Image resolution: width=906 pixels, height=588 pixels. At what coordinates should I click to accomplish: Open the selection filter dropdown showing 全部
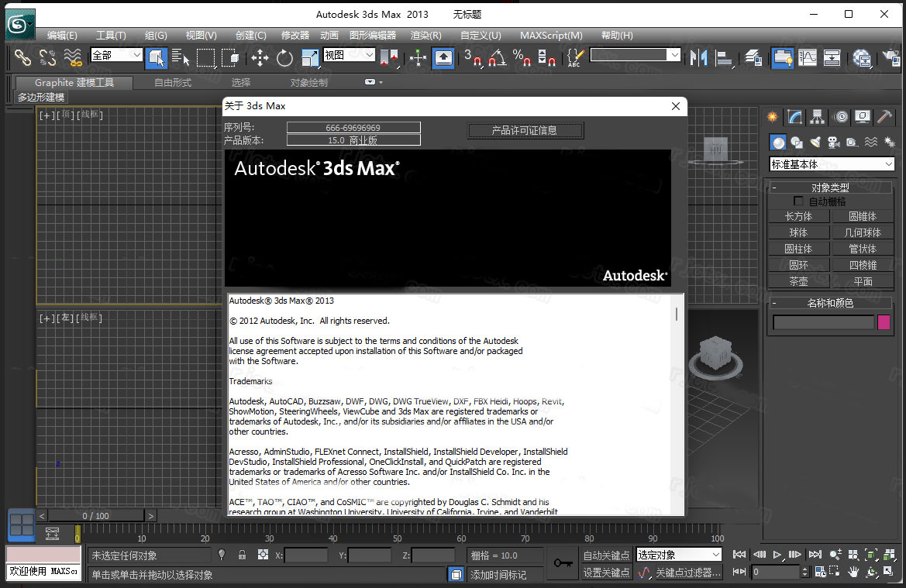pyautogui.click(x=115, y=56)
